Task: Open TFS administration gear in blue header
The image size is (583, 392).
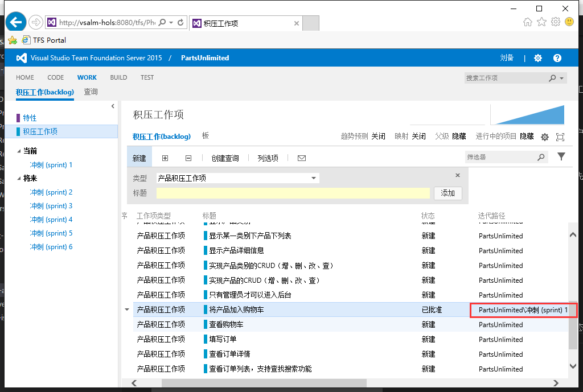Action: tap(538, 58)
